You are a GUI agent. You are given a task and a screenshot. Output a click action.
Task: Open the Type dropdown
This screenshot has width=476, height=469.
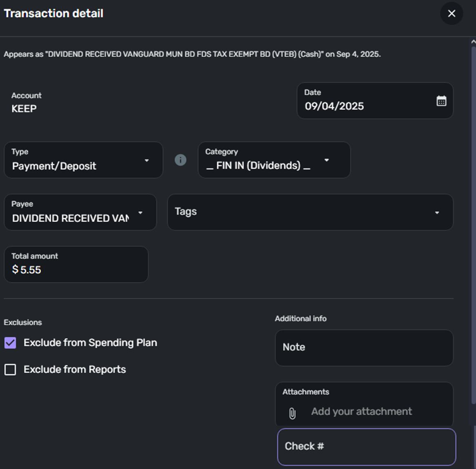(x=147, y=160)
